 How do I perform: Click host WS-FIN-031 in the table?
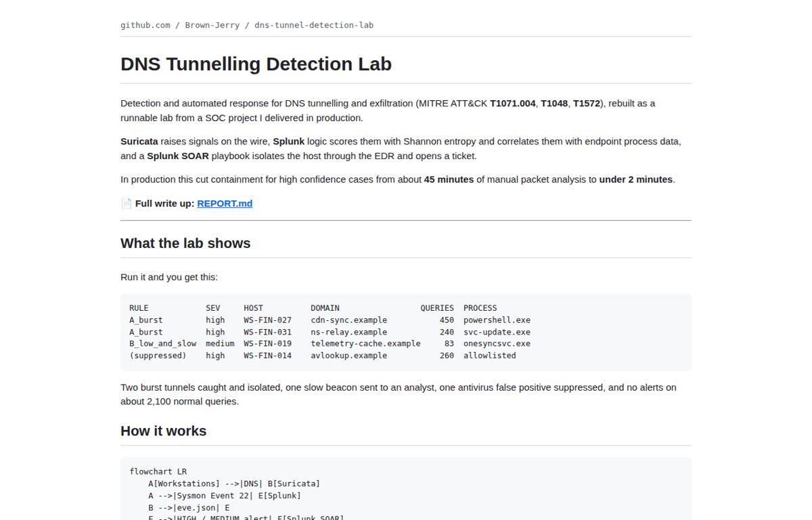click(268, 332)
